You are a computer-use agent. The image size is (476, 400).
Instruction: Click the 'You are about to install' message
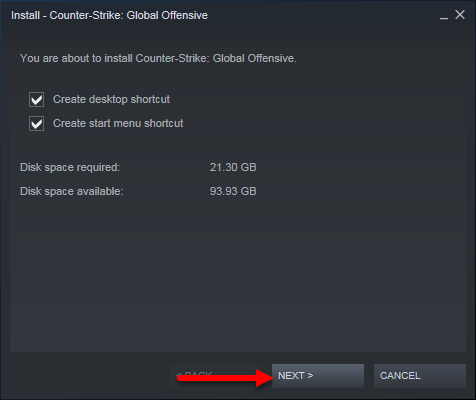pyautogui.click(x=158, y=58)
